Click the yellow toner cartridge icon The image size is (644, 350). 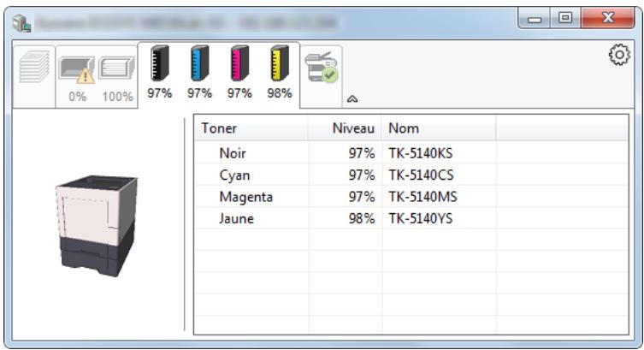(x=280, y=63)
